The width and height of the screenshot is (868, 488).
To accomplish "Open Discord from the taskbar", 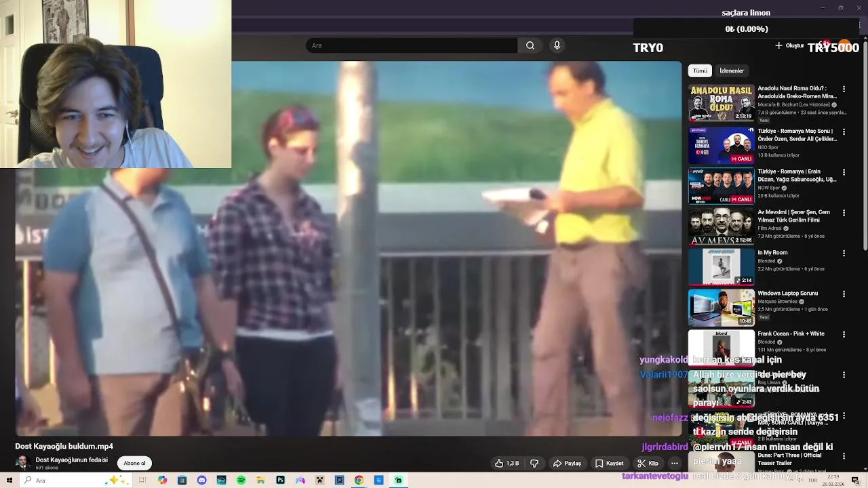I will pyautogui.click(x=201, y=481).
